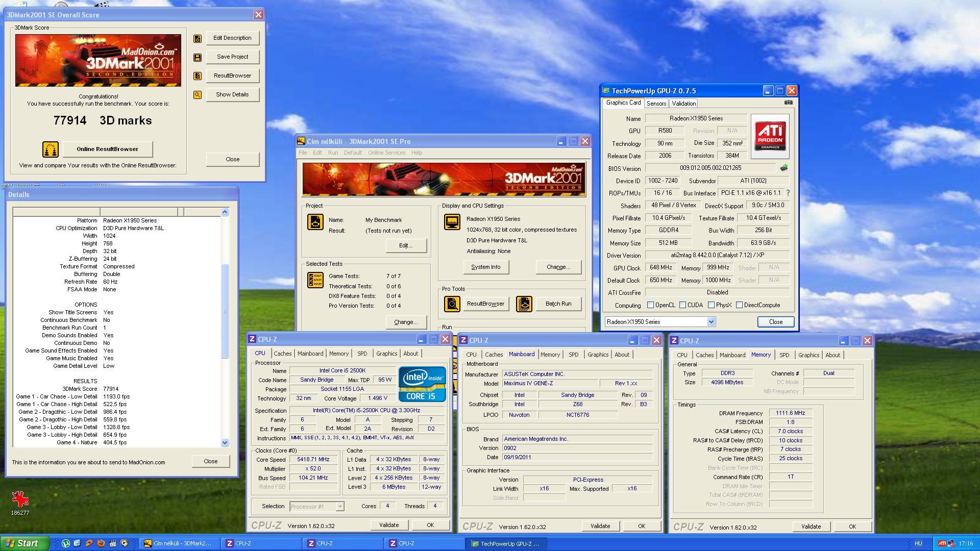The image size is (980, 551).
Task: Click the Details window vertical scrollbar thumb
Action: pyautogui.click(x=225, y=311)
